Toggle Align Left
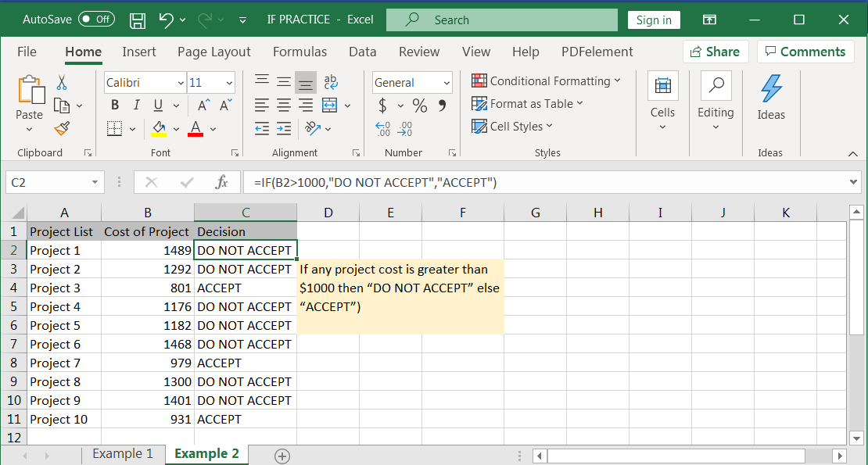 (x=262, y=105)
